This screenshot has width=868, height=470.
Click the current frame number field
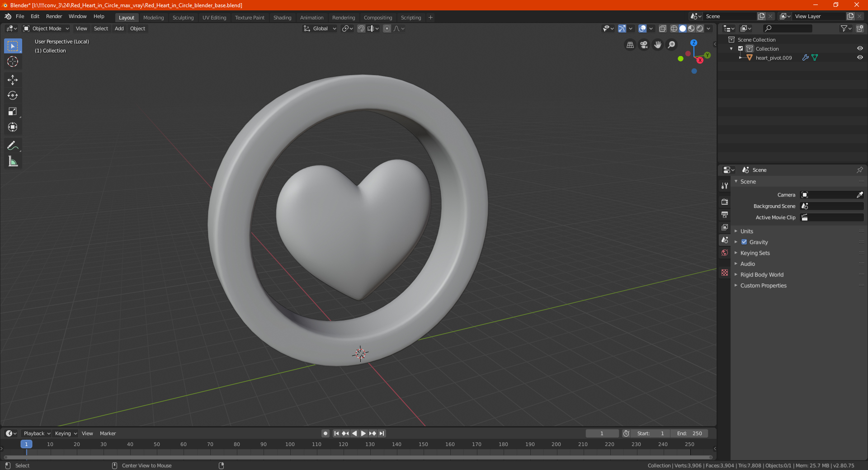coord(602,433)
